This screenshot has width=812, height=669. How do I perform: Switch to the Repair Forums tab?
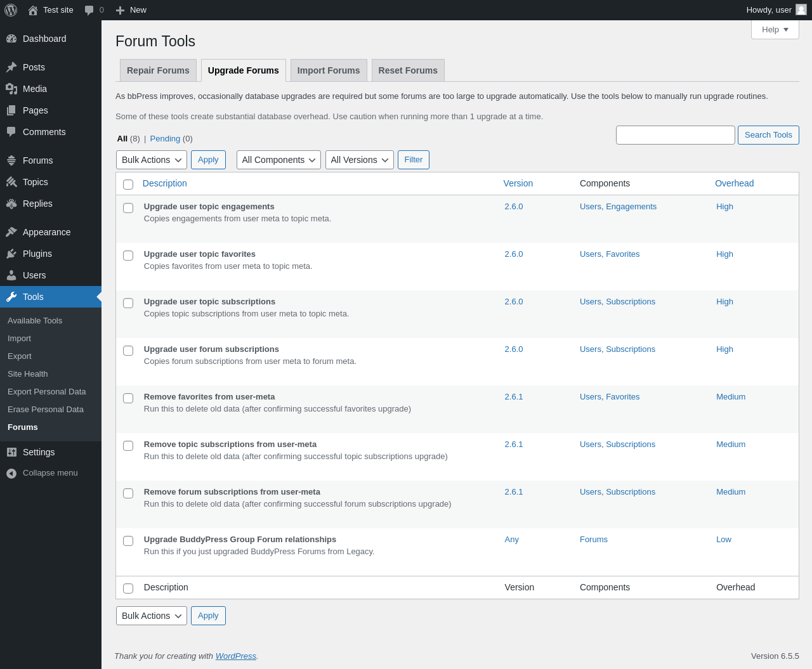click(x=158, y=70)
